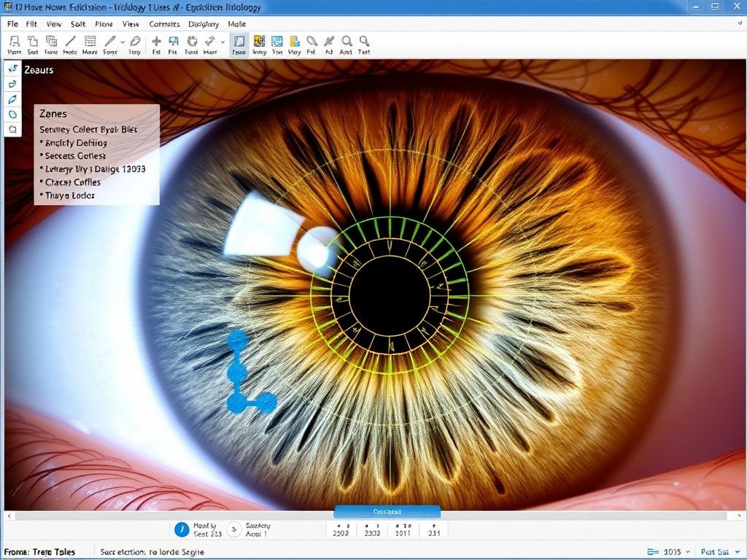Click the Plam tool icon
The height and width of the screenshot is (560, 747).
coord(15,42)
